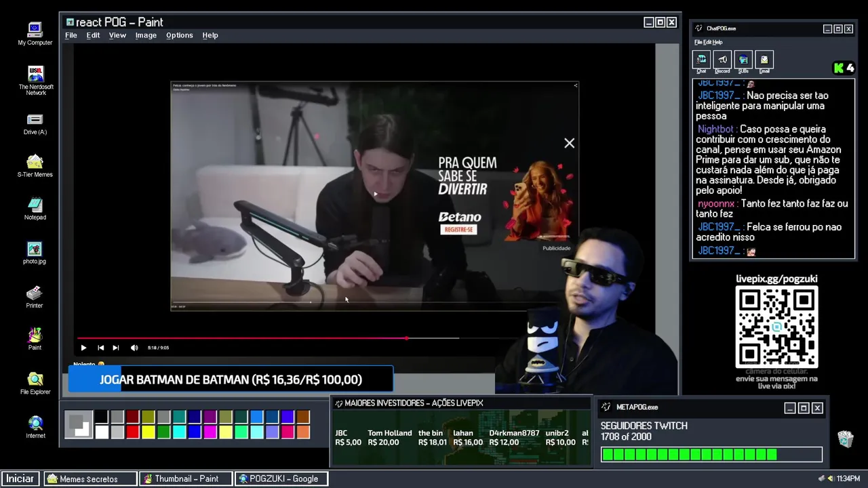Click the JOGAR BATMAN DE BATMAN goal banner
This screenshot has width=868, height=488.
pos(231,380)
